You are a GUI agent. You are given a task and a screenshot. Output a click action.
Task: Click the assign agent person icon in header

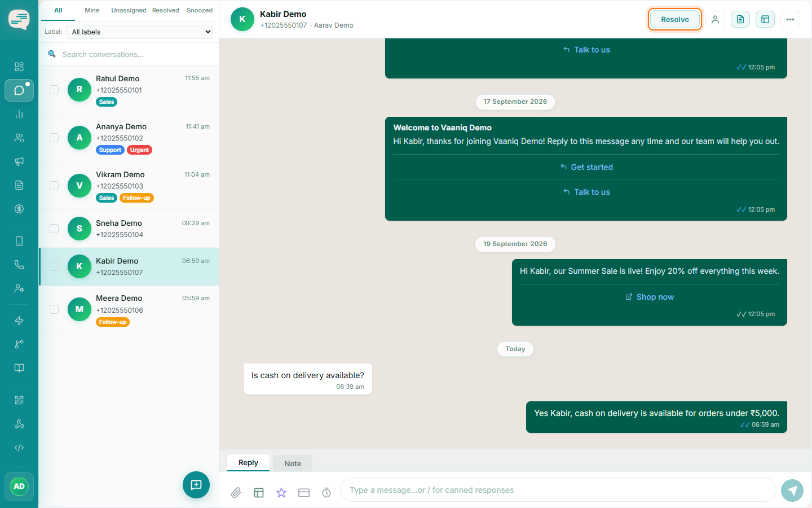pyautogui.click(x=715, y=19)
